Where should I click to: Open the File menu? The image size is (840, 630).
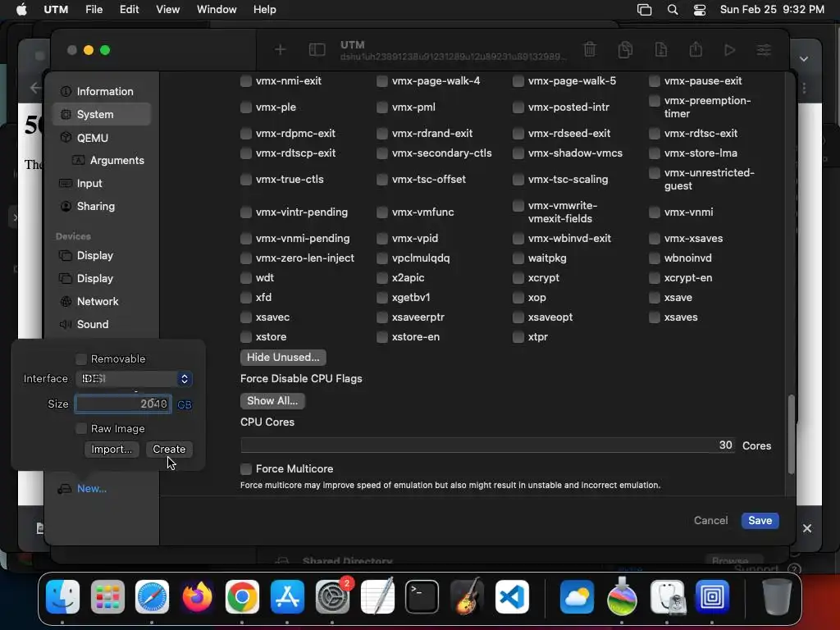point(94,10)
